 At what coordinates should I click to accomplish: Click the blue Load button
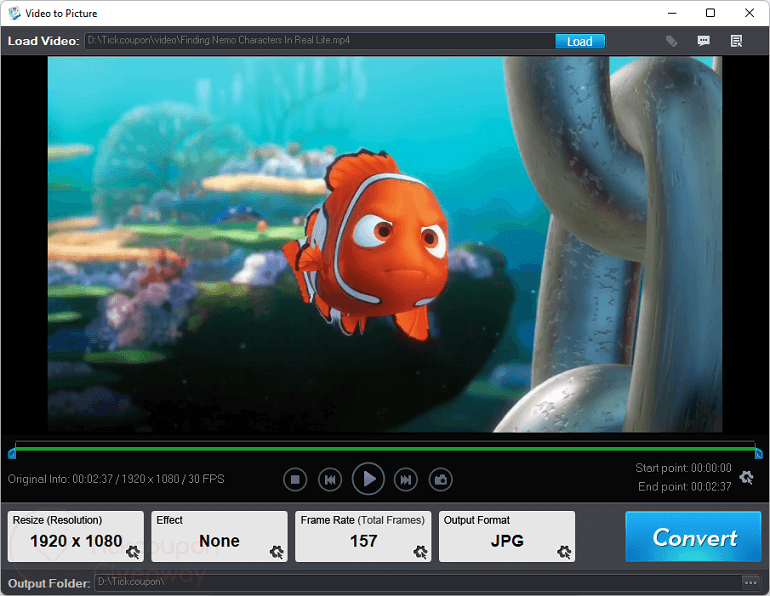pyautogui.click(x=579, y=41)
